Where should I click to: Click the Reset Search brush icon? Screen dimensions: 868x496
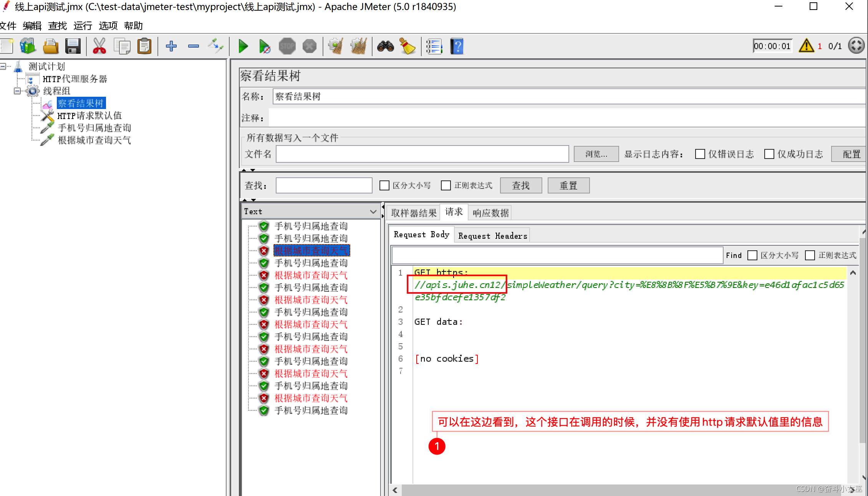(x=407, y=46)
